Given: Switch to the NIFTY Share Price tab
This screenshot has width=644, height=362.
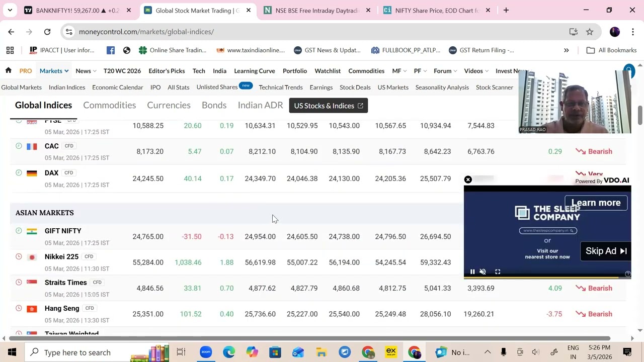Looking at the screenshot, I should tap(437, 10).
